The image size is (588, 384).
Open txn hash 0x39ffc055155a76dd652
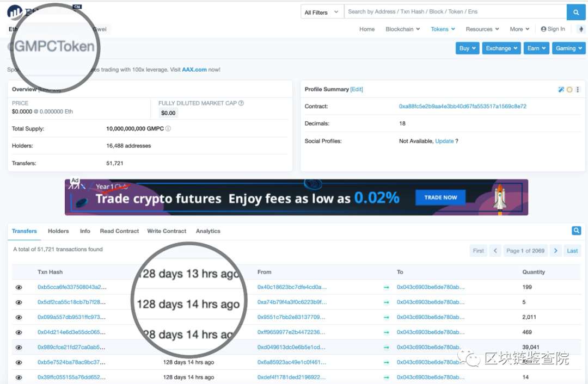coord(71,377)
